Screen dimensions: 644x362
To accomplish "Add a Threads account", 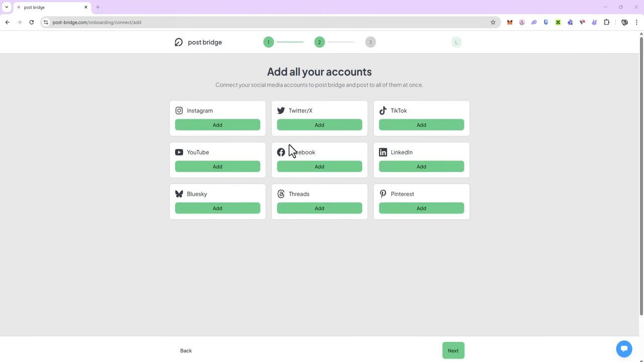I will 319,208.
